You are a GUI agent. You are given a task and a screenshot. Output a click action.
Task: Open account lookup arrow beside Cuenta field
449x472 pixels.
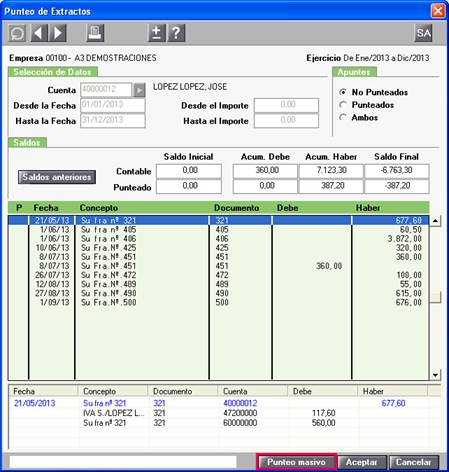(139, 90)
